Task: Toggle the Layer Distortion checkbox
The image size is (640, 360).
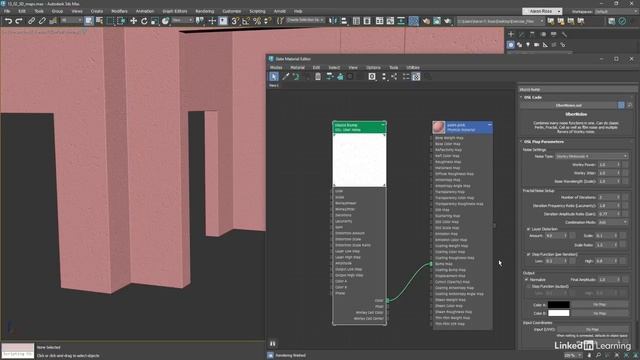Action: point(529,229)
